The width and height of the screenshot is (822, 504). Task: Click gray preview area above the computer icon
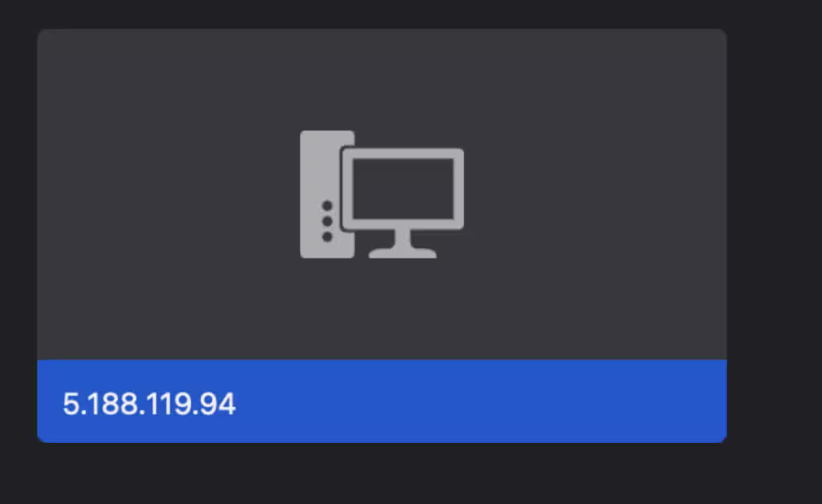(x=382, y=78)
